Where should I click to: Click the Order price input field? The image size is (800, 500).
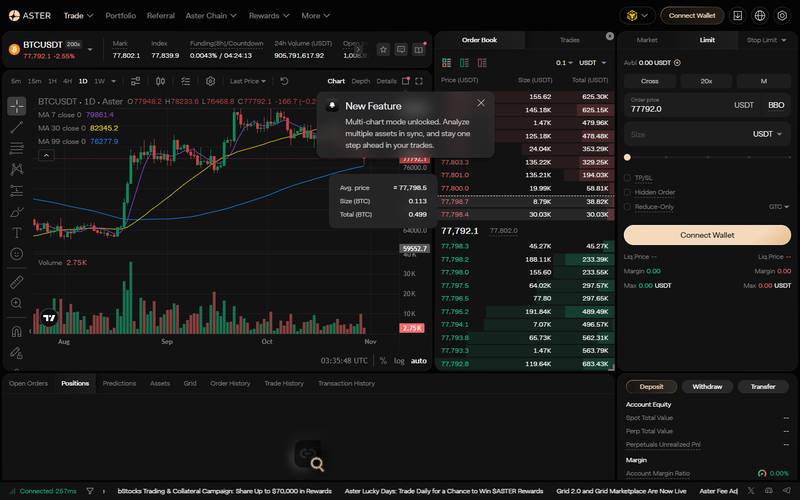click(x=707, y=105)
